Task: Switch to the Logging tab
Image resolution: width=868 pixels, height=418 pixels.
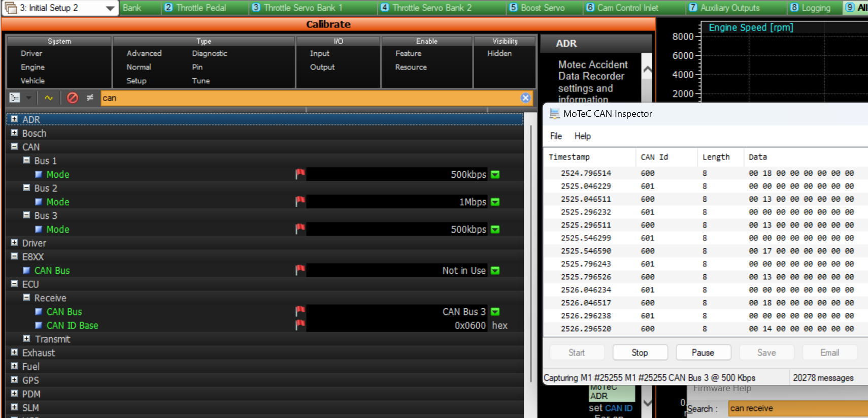Action: [x=811, y=8]
